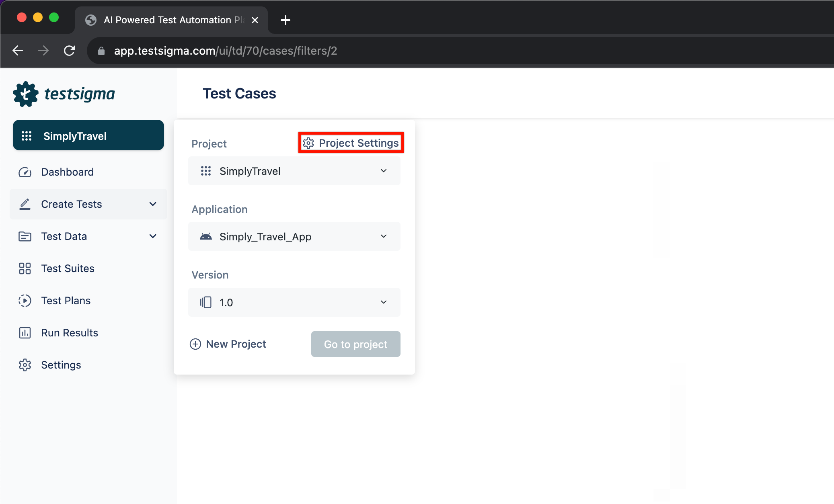This screenshot has height=504, width=834.
Task: Select the SimplyTravel sidebar menu item
Action: pyautogui.click(x=88, y=136)
